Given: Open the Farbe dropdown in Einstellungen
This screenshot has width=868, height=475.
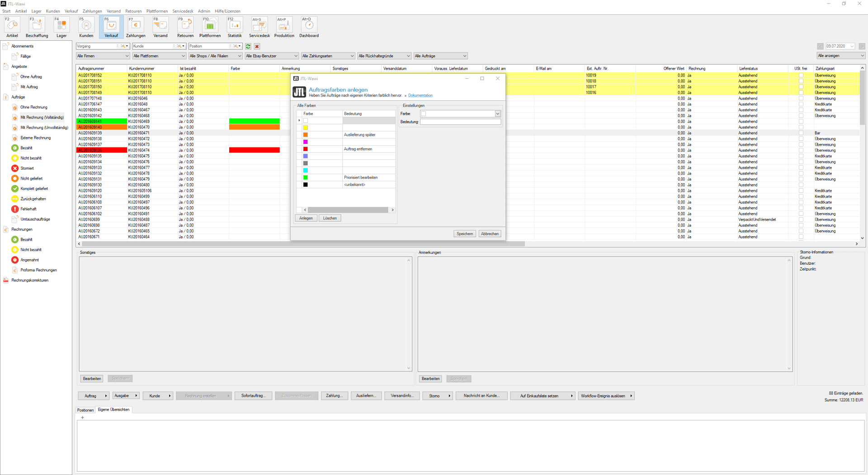Looking at the screenshot, I should (497, 114).
